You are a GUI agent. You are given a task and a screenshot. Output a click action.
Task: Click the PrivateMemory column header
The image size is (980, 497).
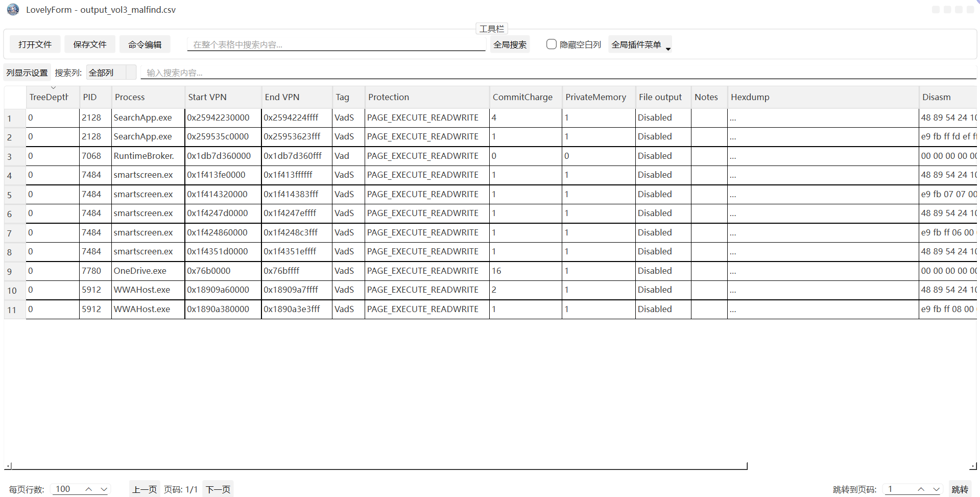(x=599, y=97)
